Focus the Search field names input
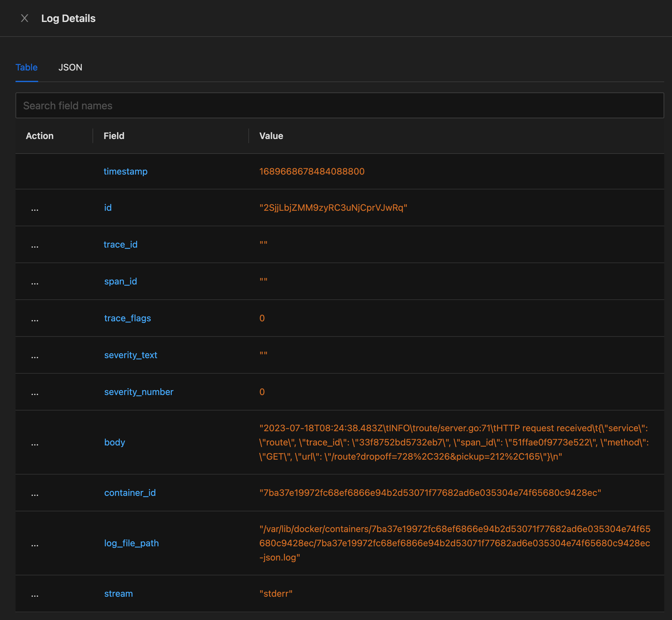672x620 pixels. 339,106
